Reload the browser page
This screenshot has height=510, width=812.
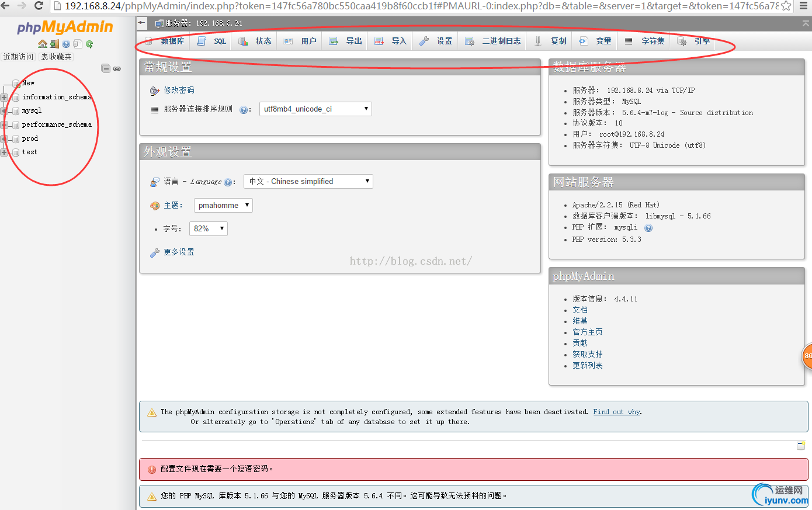pos(39,6)
